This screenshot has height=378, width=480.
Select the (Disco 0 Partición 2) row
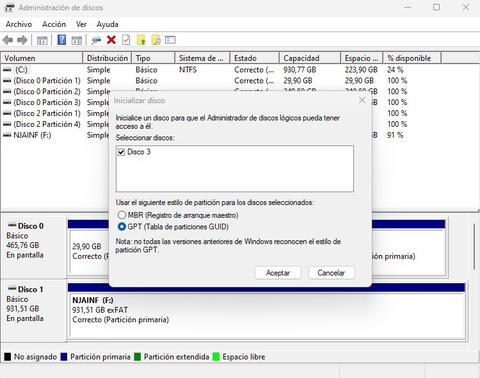(55, 91)
